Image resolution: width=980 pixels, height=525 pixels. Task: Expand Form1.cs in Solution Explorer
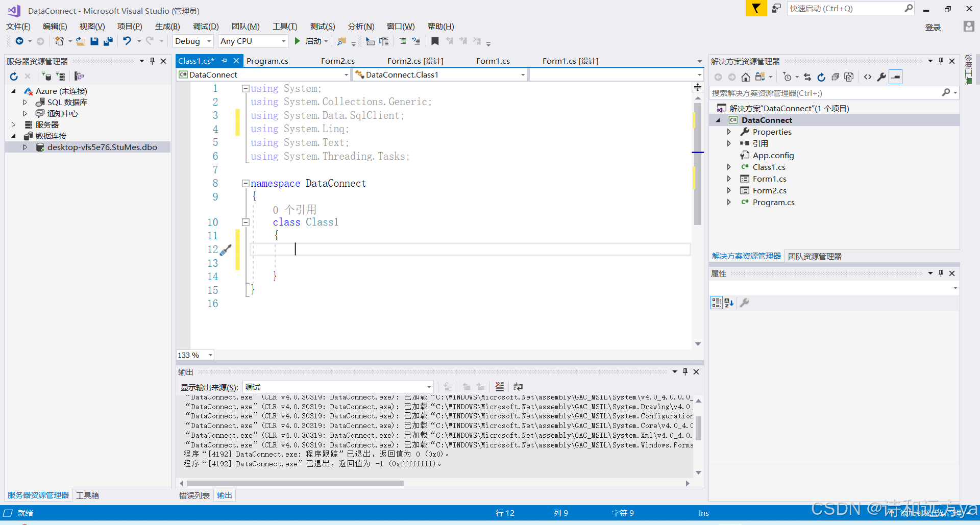click(x=729, y=179)
